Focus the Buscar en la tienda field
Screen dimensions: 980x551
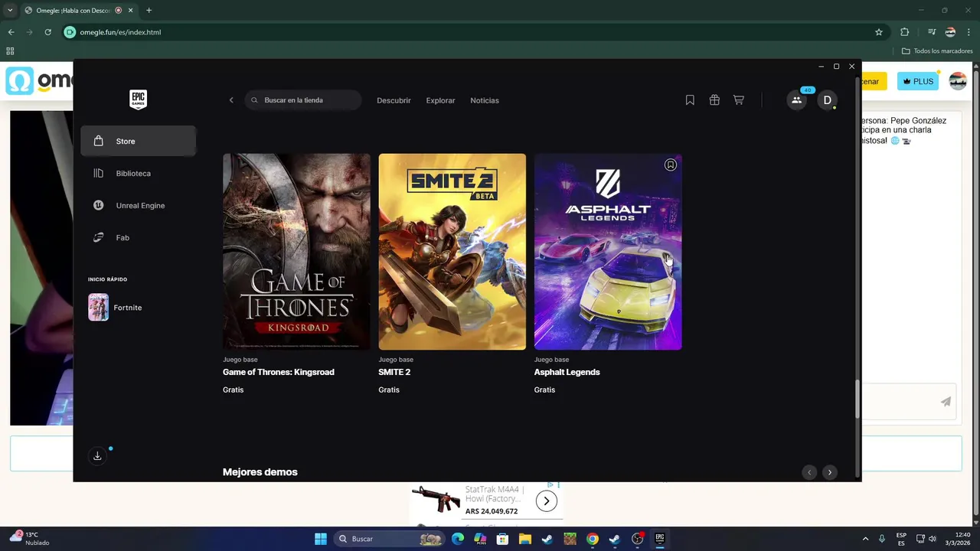click(x=303, y=100)
